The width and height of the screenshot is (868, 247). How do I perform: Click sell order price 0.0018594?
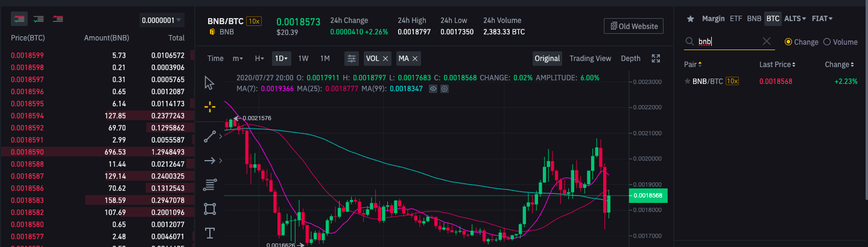[28, 115]
